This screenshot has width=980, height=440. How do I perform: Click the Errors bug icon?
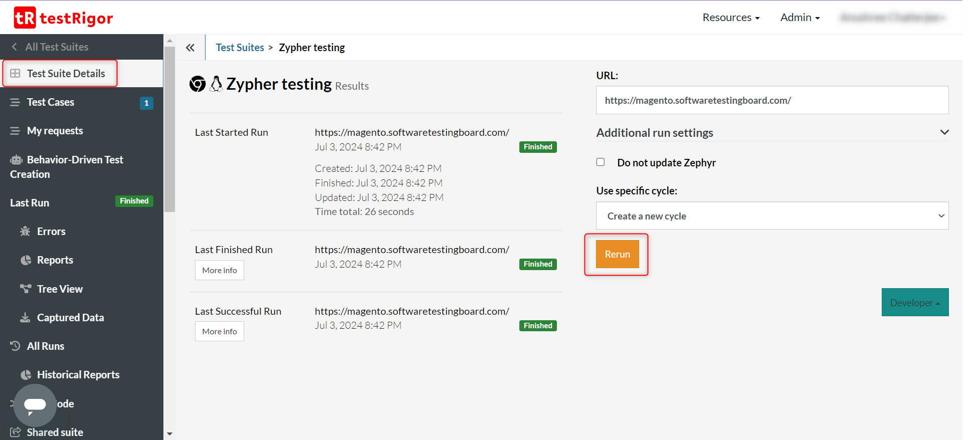coord(25,232)
